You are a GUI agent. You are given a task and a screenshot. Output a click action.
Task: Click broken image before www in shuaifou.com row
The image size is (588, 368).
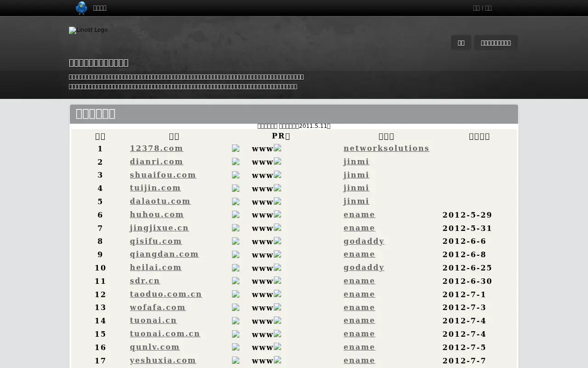pyautogui.click(x=236, y=175)
